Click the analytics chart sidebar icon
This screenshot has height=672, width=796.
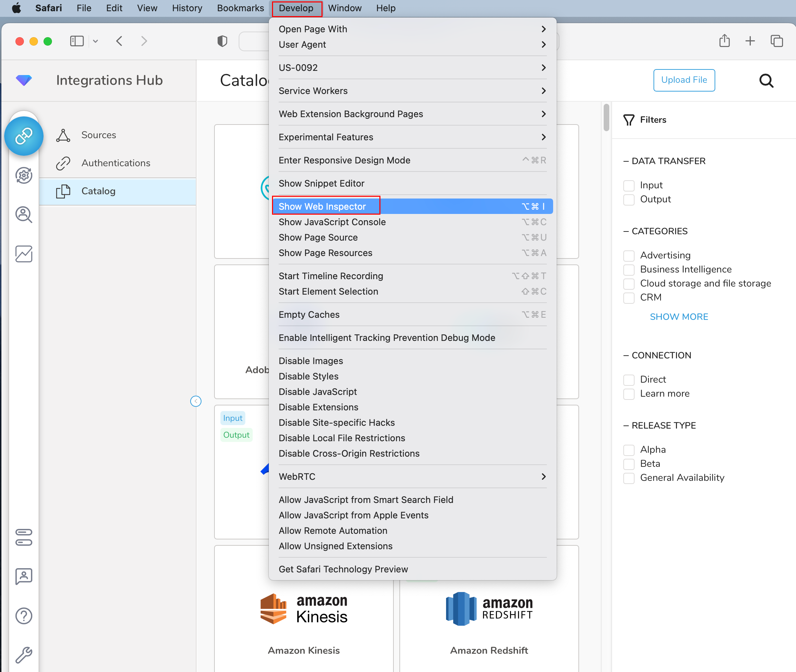coord(24,254)
